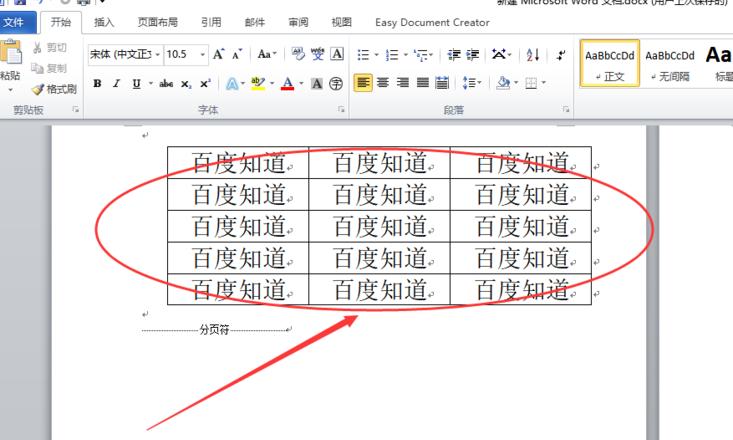733x440 pixels.
Task: Apply red font color
Action: click(287, 84)
